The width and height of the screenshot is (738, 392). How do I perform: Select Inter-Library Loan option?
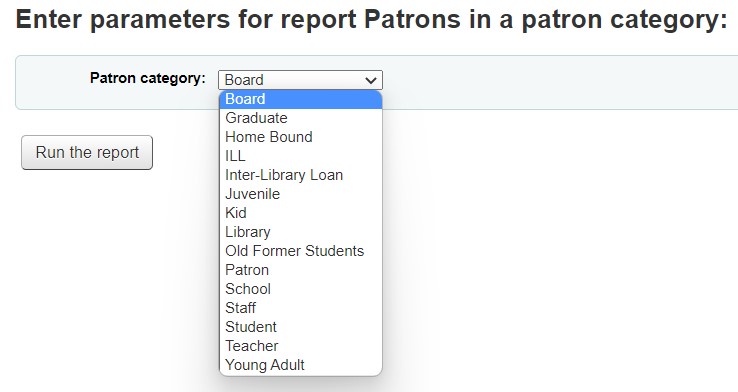point(301,175)
